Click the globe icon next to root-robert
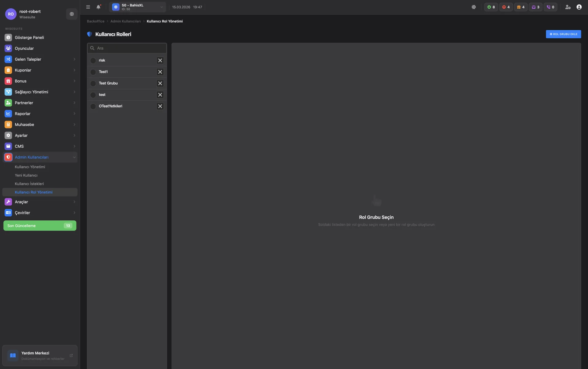588x369 pixels. coord(72,14)
